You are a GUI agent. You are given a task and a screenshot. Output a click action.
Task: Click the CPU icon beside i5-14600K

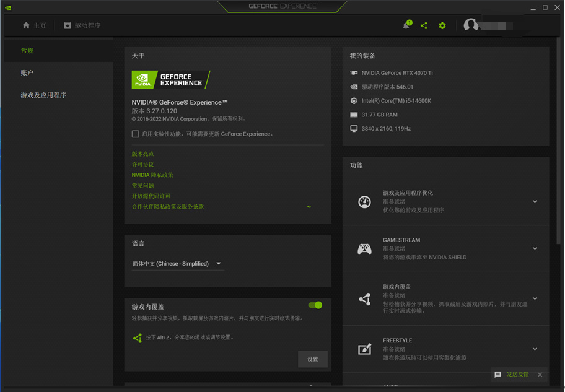tap(354, 100)
